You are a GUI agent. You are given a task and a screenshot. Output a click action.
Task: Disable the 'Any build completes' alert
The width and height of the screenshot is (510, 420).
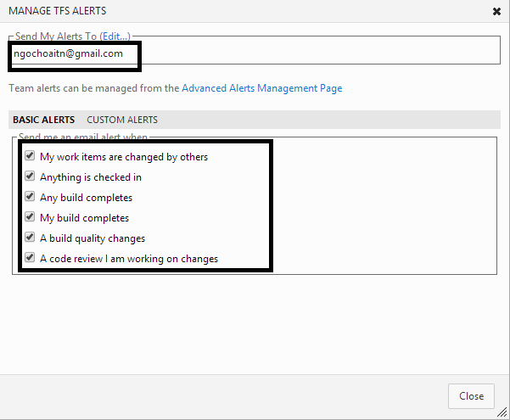[x=30, y=197]
